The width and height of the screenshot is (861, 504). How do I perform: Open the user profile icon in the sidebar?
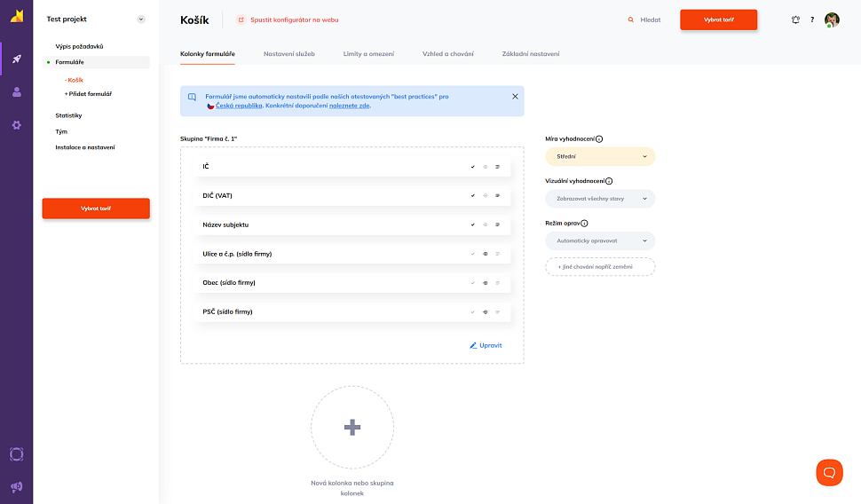pyautogui.click(x=16, y=91)
